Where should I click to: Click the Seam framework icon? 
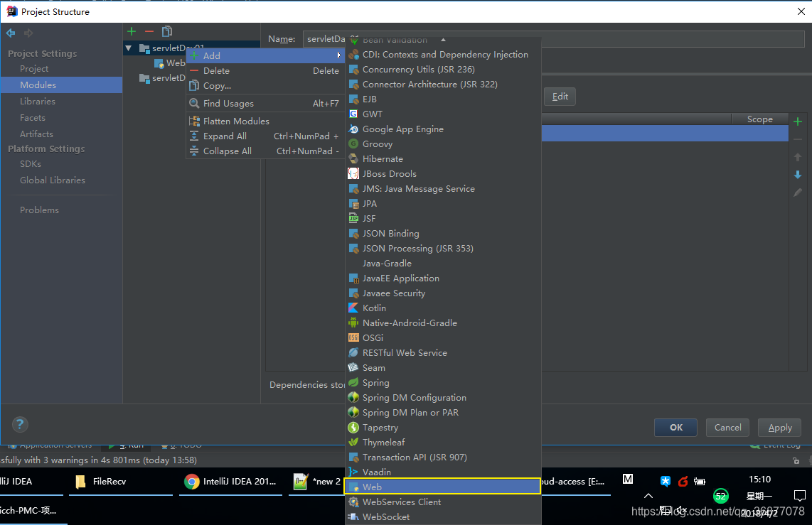point(353,368)
